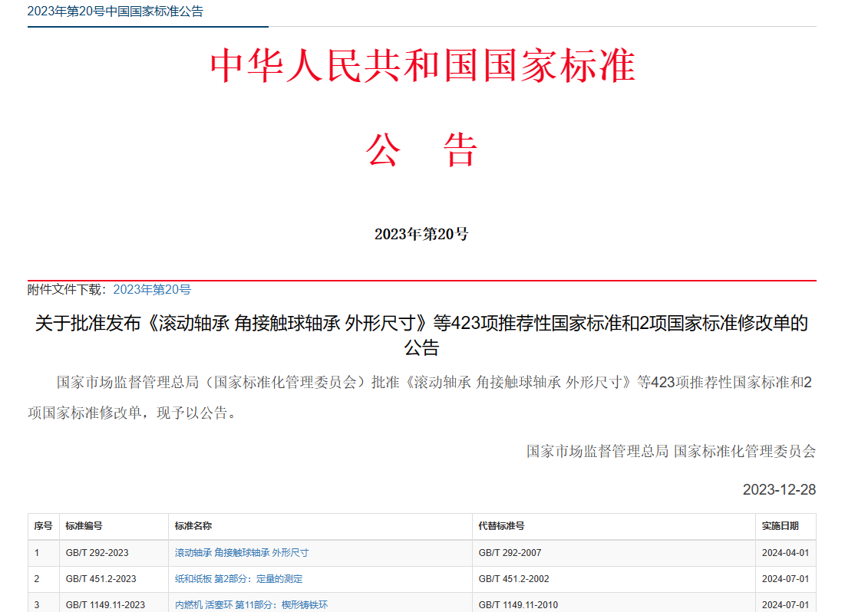Screen dimensions: 868x612
Task: Click the 序号 column header
Action: click(43, 526)
